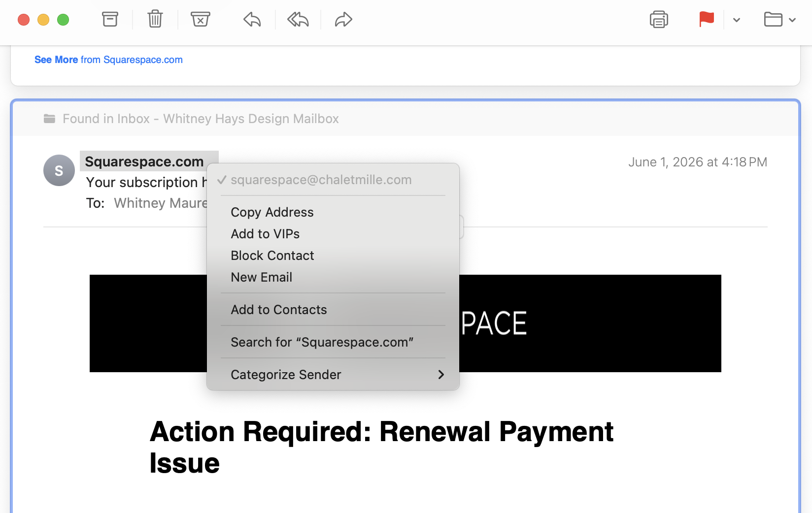812x513 pixels.
Task: Reply to the sender
Action: click(x=252, y=20)
